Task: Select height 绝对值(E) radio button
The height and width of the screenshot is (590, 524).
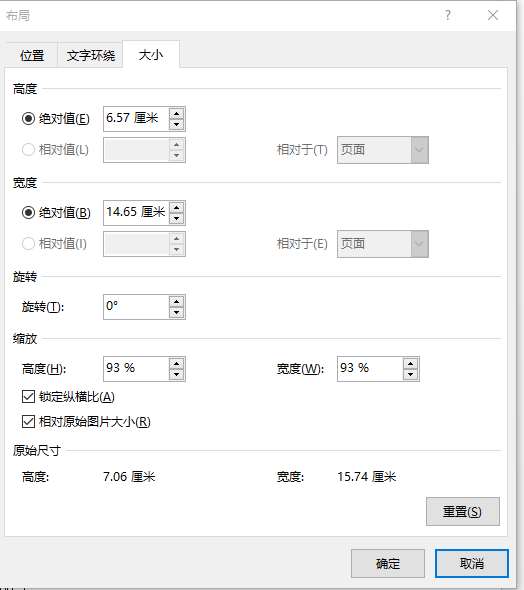Action: [x=28, y=119]
